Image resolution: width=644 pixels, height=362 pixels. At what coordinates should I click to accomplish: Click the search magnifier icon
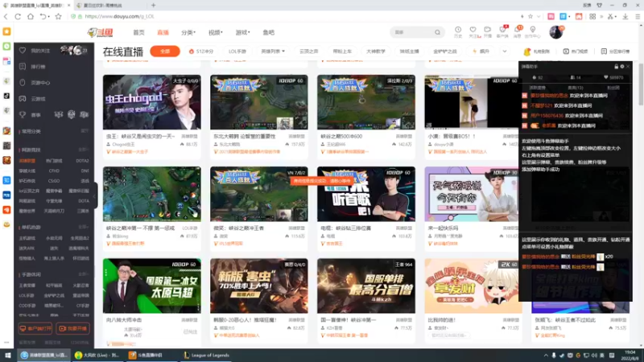click(x=437, y=32)
